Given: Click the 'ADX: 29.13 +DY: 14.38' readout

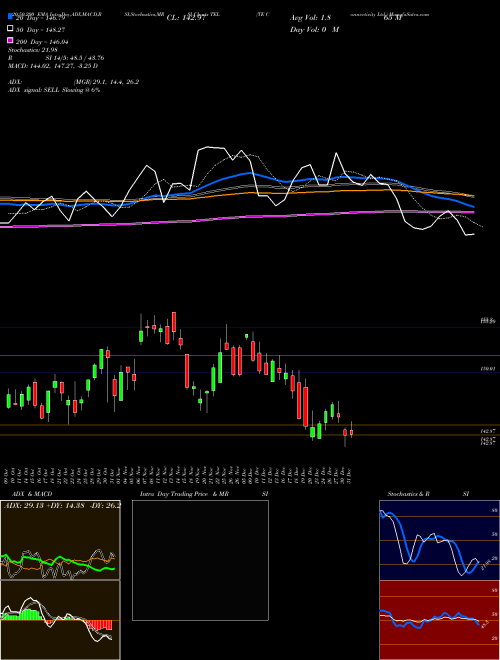Looking at the screenshot, I should 44,505.
